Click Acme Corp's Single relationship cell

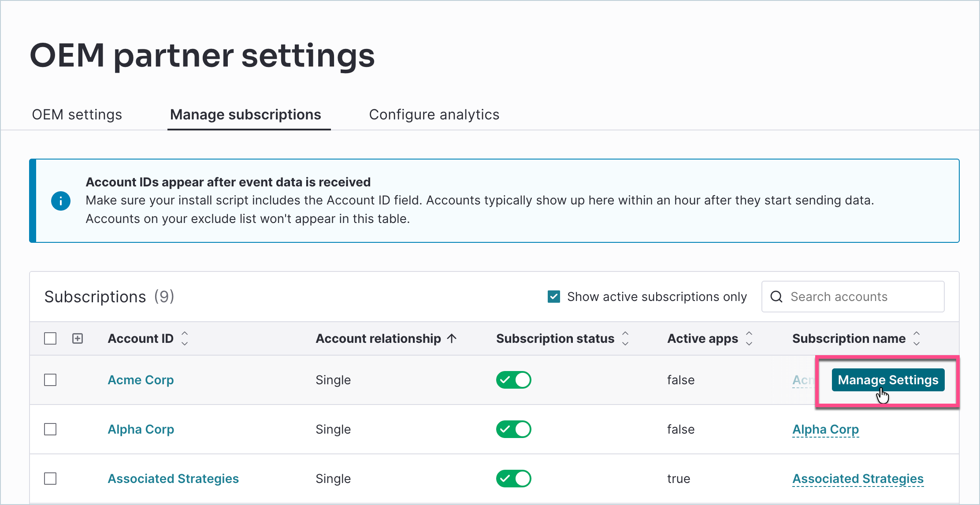pyautogui.click(x=333, y=380)
